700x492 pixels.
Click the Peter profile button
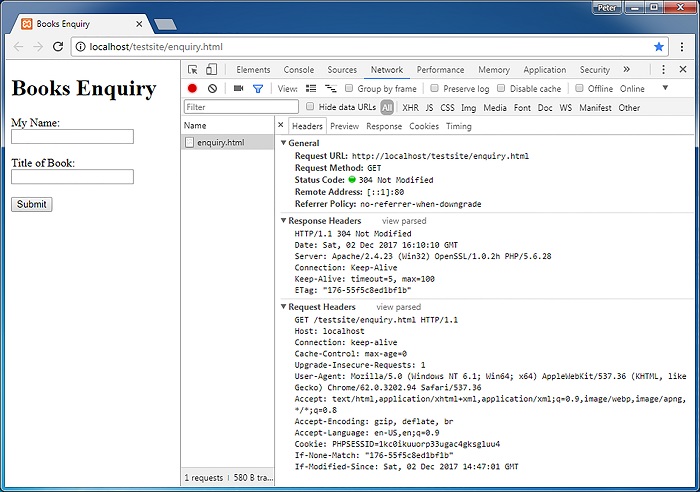pos(607,8)
